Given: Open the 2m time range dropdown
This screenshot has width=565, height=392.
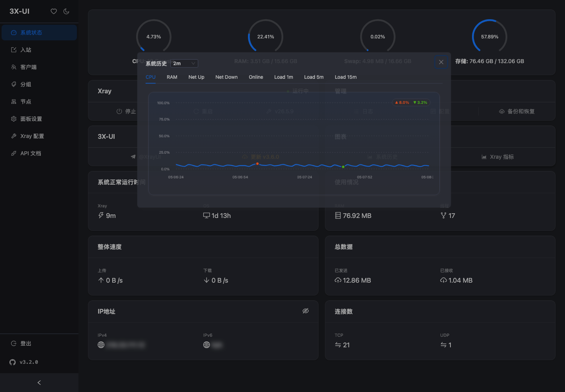Looking at the screenshot, I should 184,64.
